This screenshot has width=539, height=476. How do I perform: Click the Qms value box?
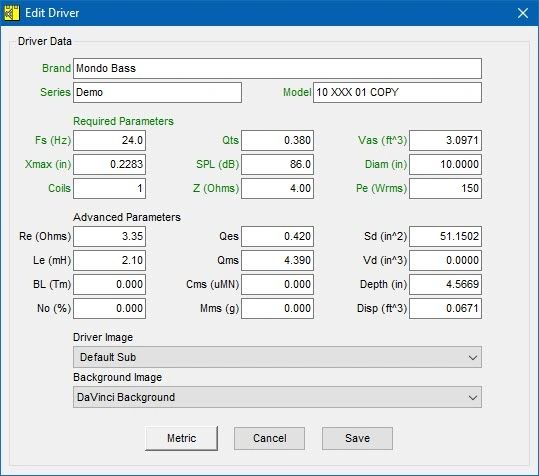(x=277, y=260)
